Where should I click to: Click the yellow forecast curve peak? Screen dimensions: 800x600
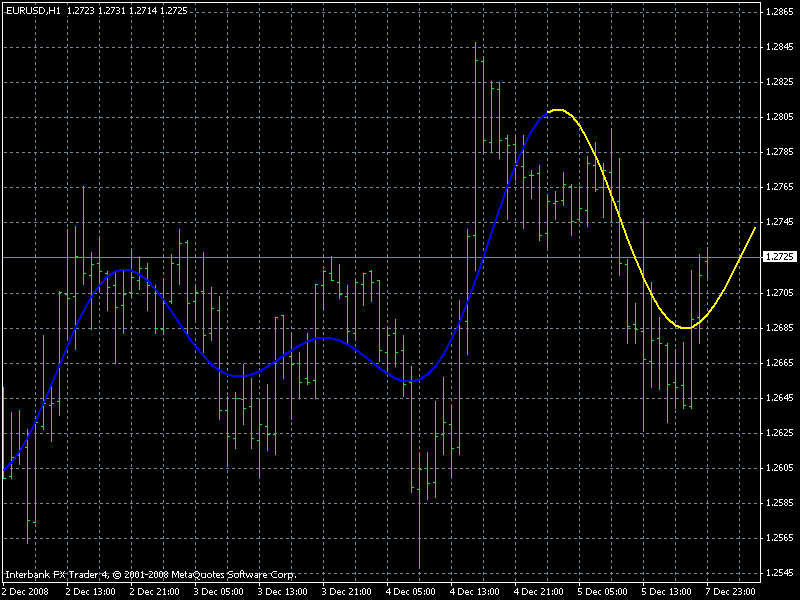click(x=558, y=110)
